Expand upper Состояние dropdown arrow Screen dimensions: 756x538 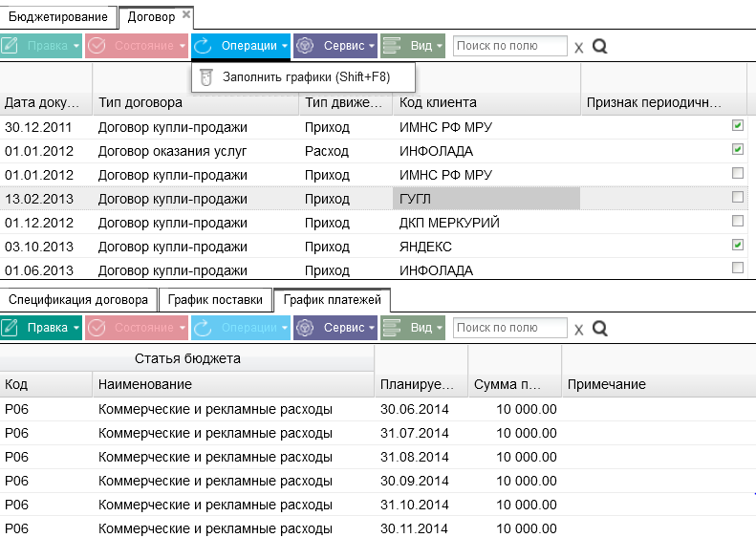[x=183, y=46]
